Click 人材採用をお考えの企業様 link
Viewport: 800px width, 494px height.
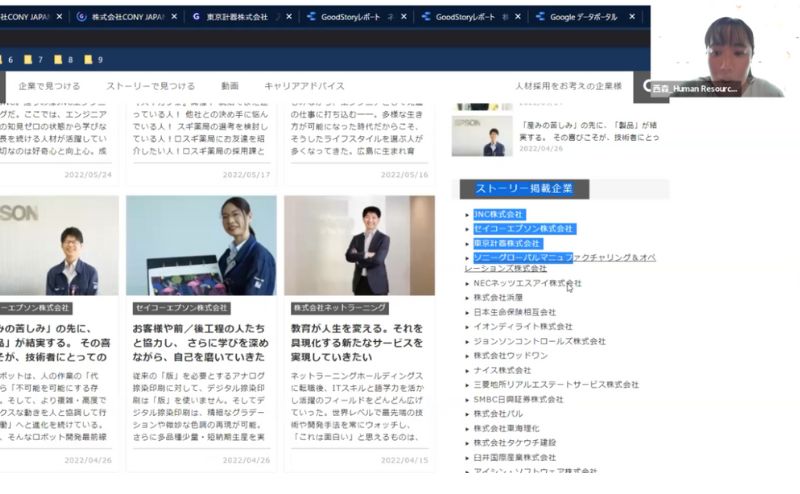[x=568, y=86]
